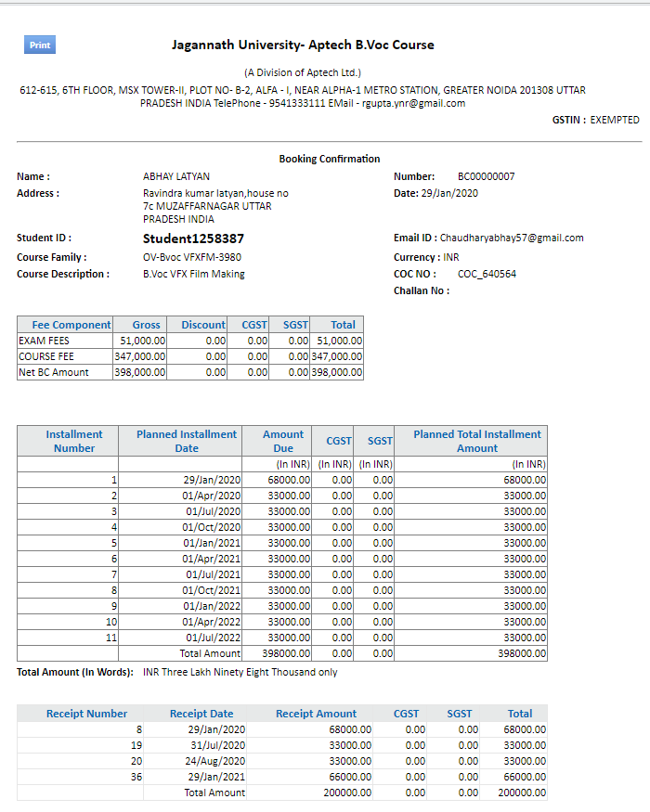Select installment date 01/Apr/2020

click(x=212, y=496)
